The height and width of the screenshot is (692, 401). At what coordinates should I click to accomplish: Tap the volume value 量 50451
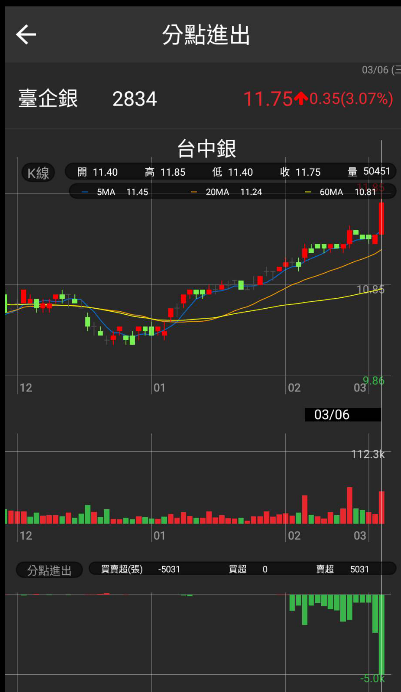click(x=369, y=171)
